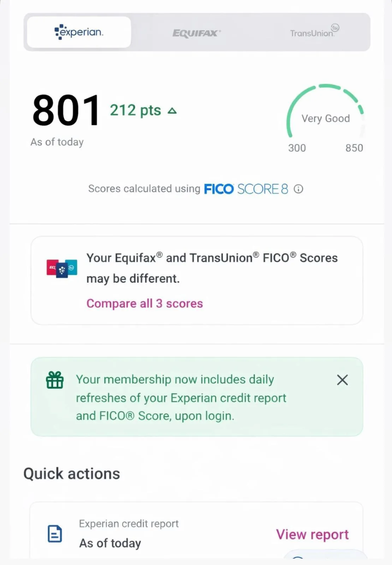Switch to the TransUnion bureau tab

(x=312, y=33)
